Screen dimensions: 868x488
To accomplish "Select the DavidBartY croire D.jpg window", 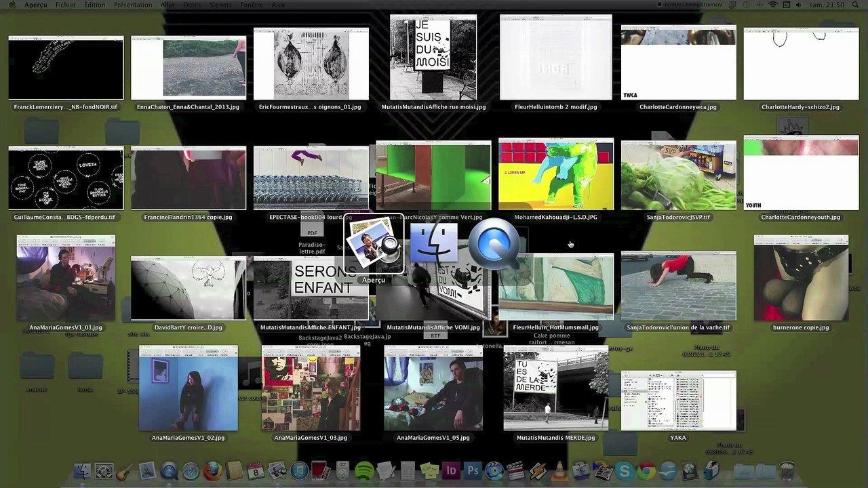I will (189, 288).
